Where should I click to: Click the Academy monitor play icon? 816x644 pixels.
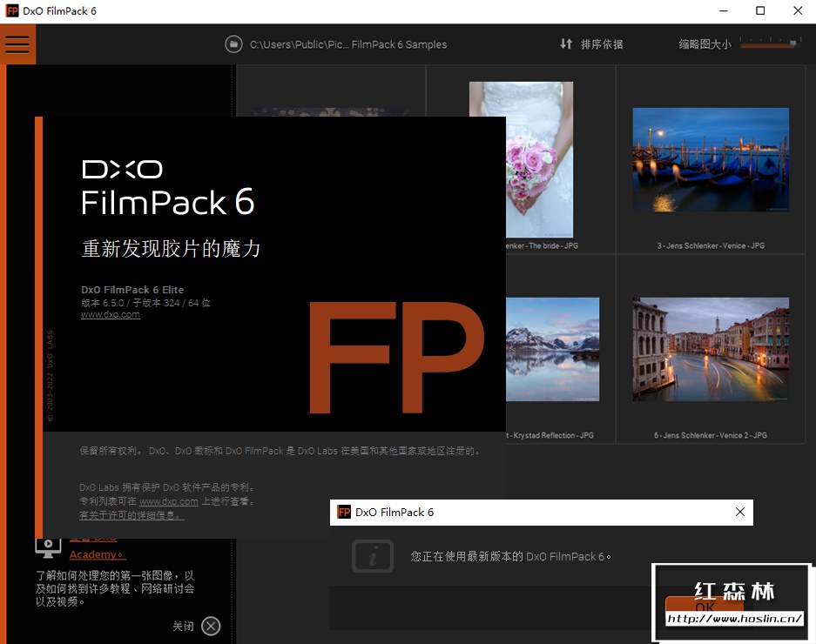point(48,547)
